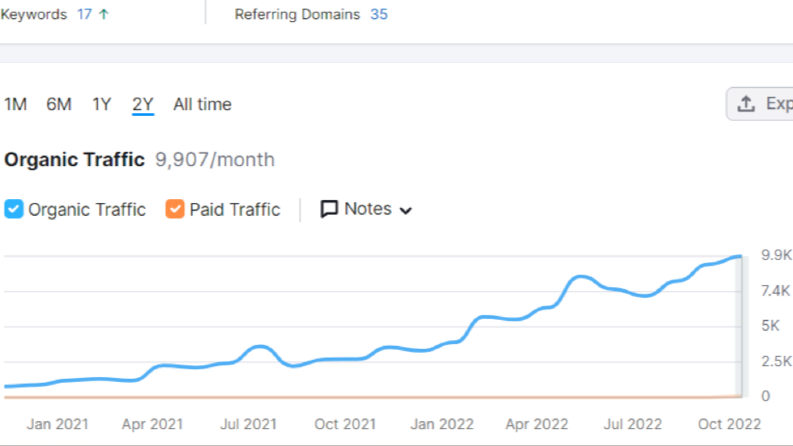Click the Apr 2022 axis label
Screen dimensions: 793x446
coord(537,424)
